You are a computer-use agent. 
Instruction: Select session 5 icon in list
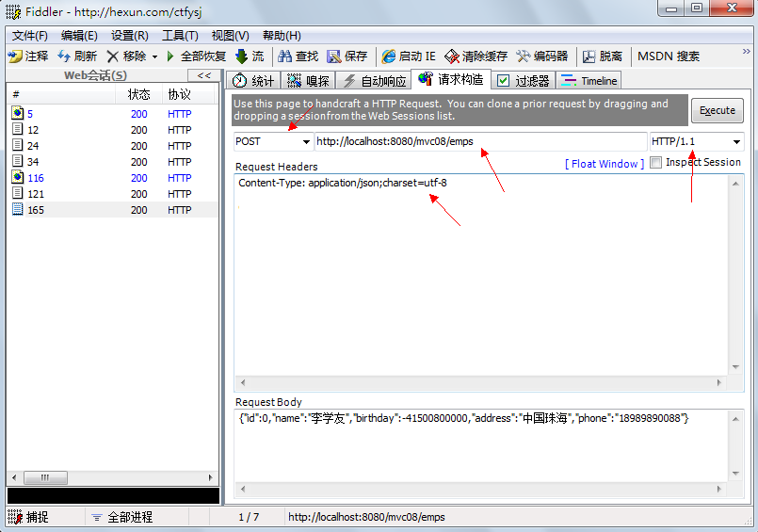pyautogui.click(x=17, y=113)
